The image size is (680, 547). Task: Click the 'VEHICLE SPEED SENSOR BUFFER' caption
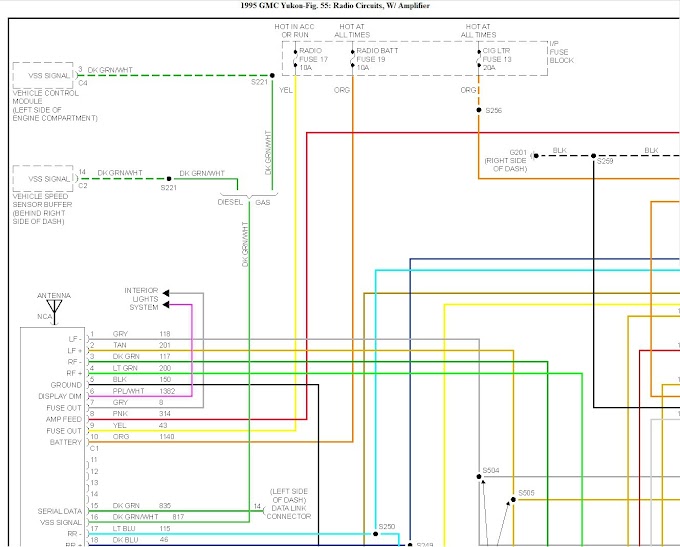(42, 200)
